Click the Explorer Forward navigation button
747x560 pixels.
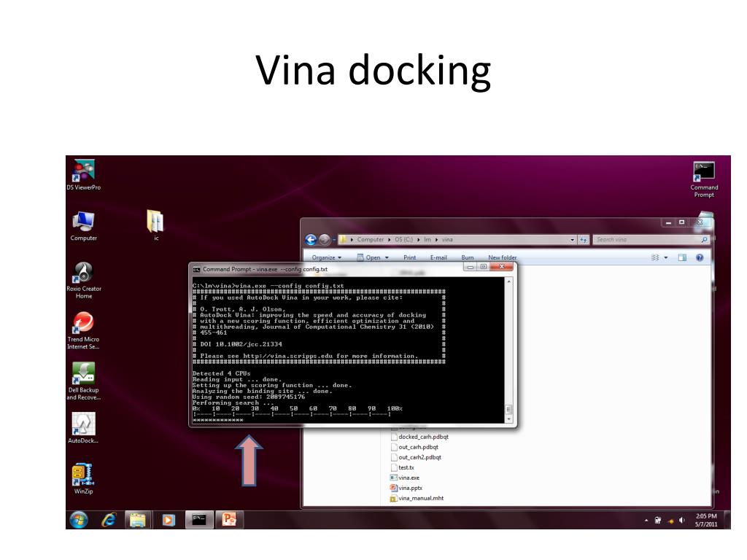[325, 240]
